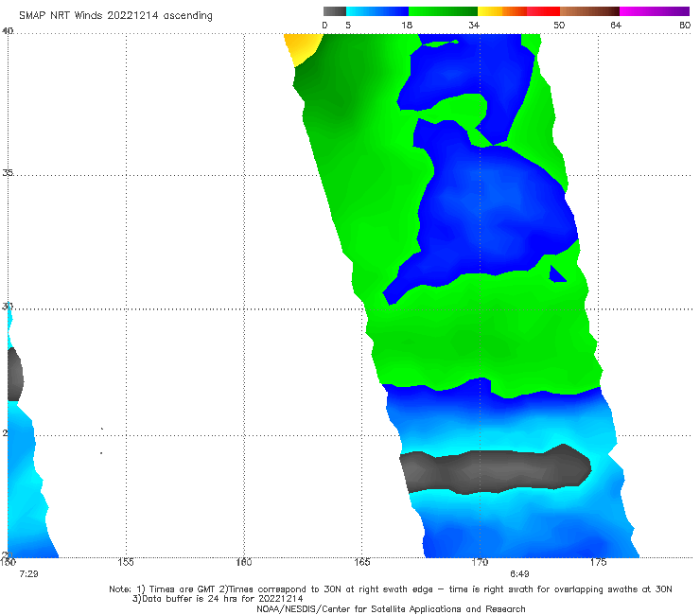The image size is (700, 615).
Task: Click the color bar label "5"
Action: 348,25
